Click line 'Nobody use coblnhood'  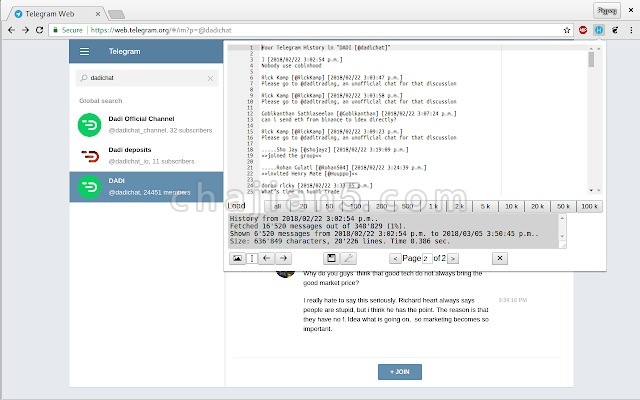click(x=291, y=66)
